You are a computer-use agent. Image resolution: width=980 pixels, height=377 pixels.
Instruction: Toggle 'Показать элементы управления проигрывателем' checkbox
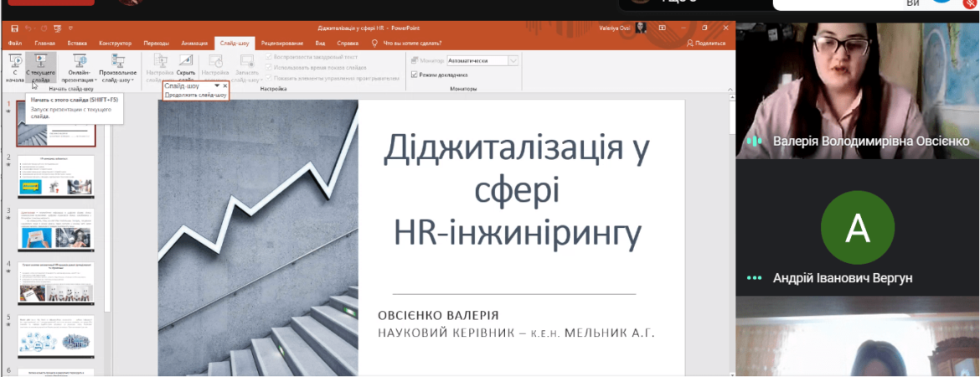click(269, 79)
